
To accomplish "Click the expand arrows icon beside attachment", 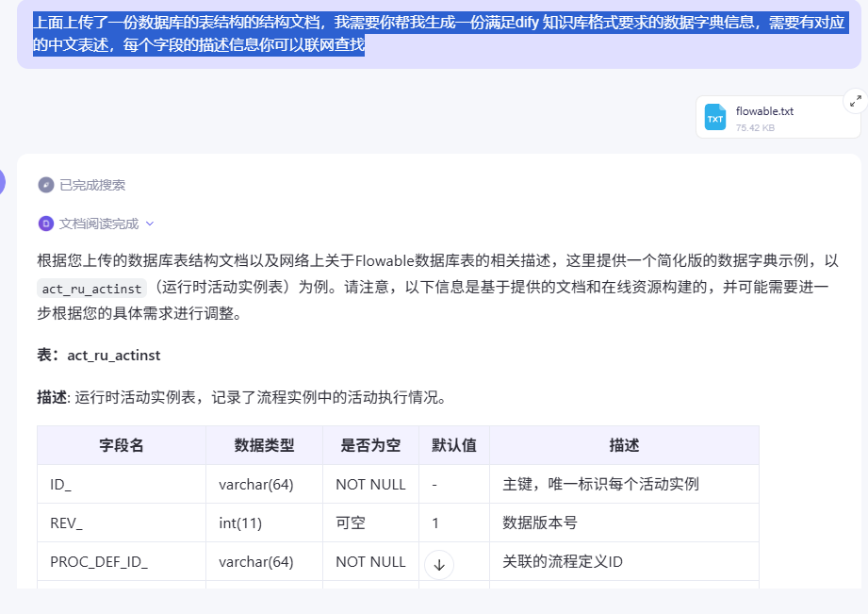I will [x=854, y=100].
